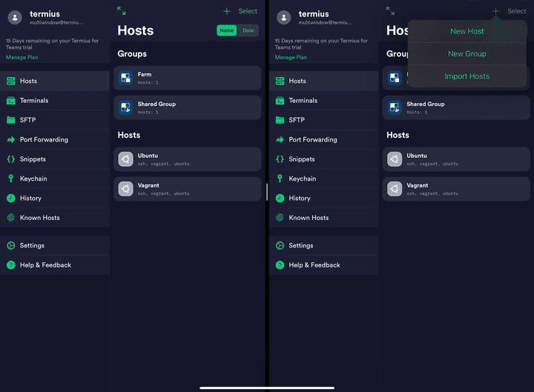Select Import Hosts from popup menu
Screen dimensions: 534x392
(467, 76)
